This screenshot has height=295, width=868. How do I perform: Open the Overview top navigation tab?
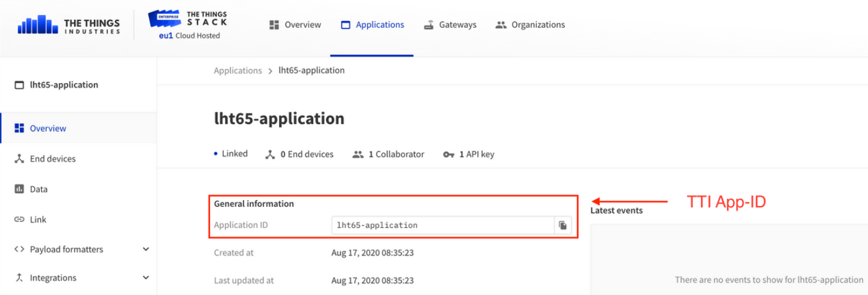point(295,25)
